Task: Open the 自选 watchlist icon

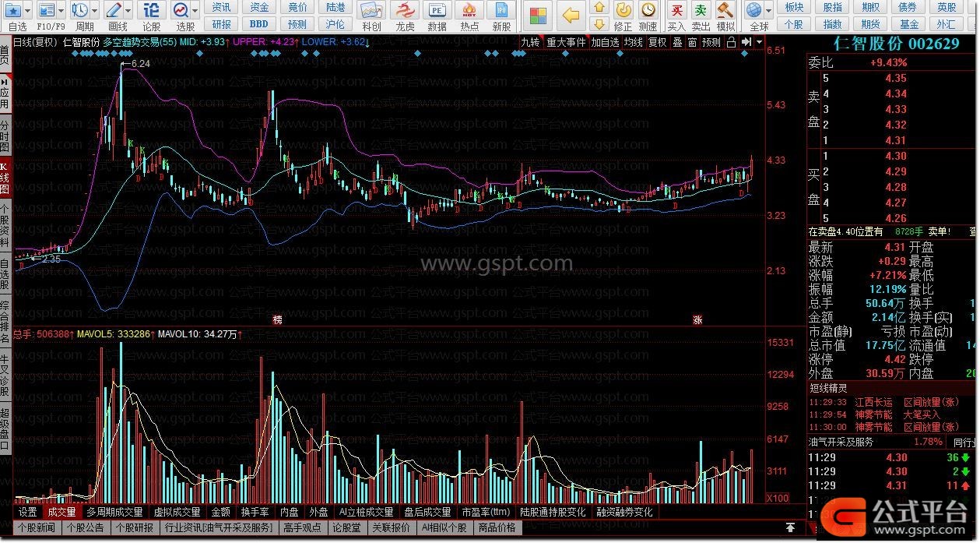Action: (12, 10)
